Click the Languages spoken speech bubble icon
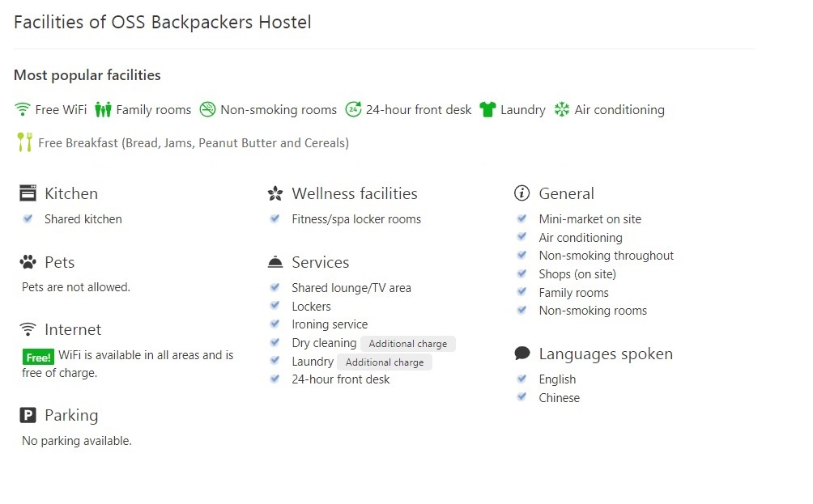The image size is (813, 504). [x=522, y=354]
